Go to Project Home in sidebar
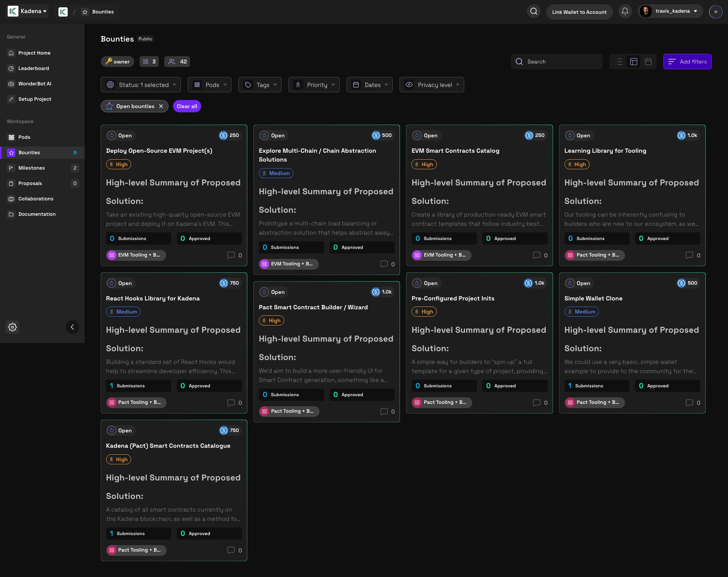Image resolution: width=728 pixels, height=577 pixels. click(x=42, y=53)
